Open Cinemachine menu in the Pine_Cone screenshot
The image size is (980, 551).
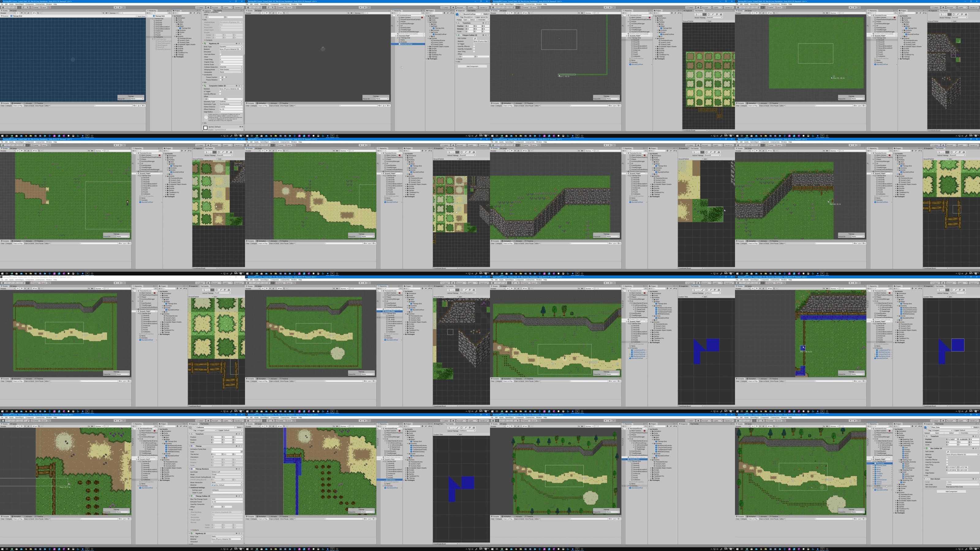[x=775, y=418]
